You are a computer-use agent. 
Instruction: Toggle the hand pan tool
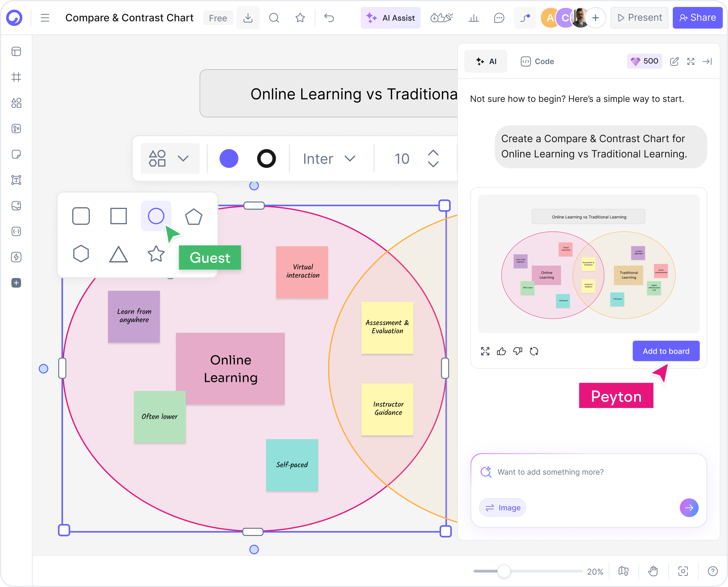click(x=653, y=571)
